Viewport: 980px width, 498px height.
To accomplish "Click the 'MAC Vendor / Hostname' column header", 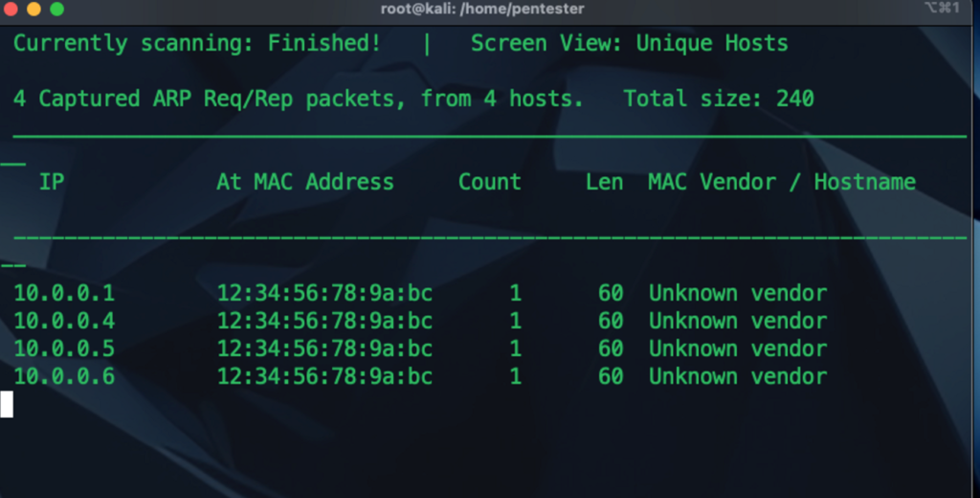I will 781,182.
